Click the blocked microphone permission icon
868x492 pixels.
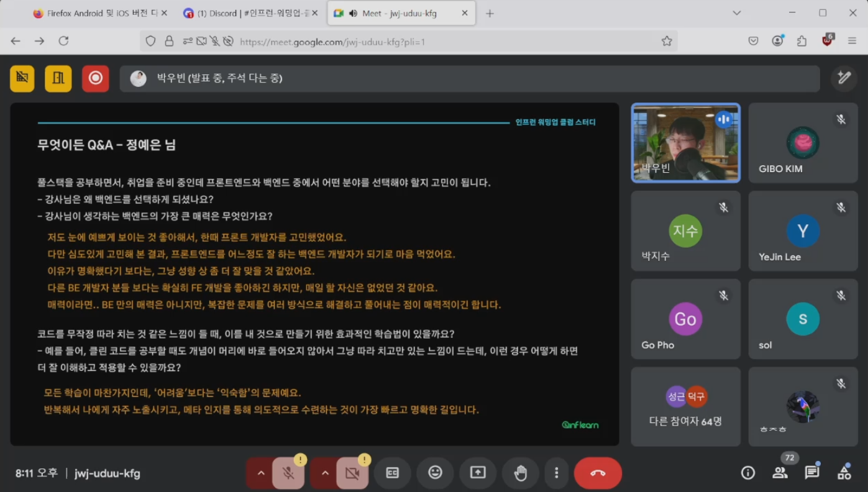[214, 41]
